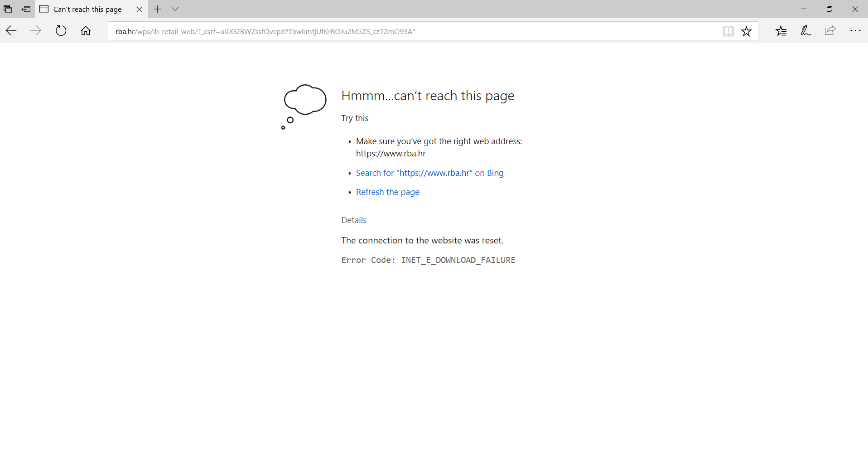Image resolution: width=868 pixels, height=466 pixels.
Task: Click the rba.hr address bar field
Action: click(x=415, y=31)
